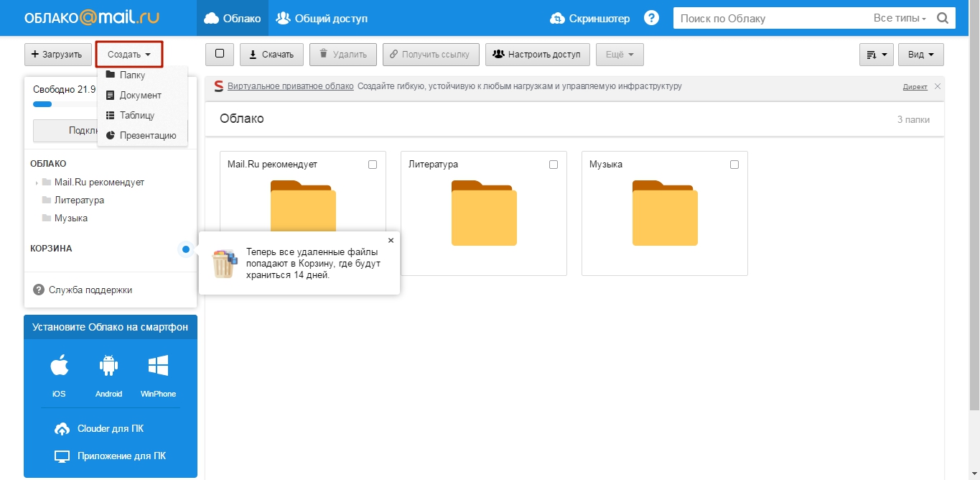Open the Скриншотер tool
980x480 pixels.
(589, 19)
